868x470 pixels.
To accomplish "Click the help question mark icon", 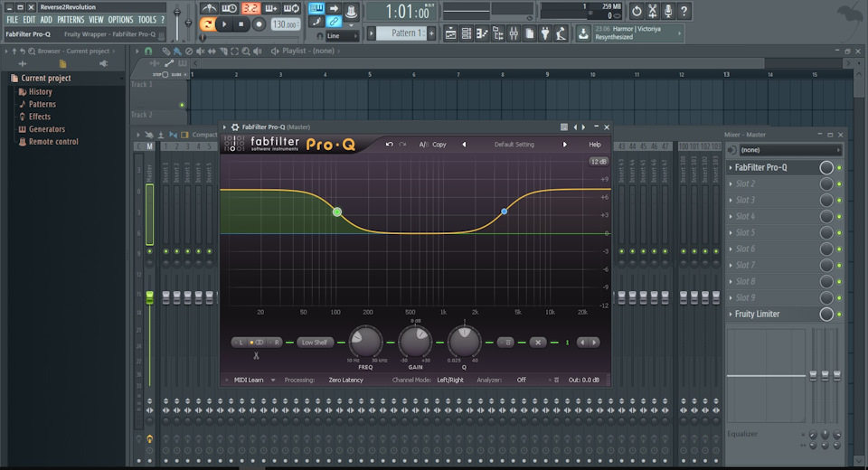I will (684, 11).
